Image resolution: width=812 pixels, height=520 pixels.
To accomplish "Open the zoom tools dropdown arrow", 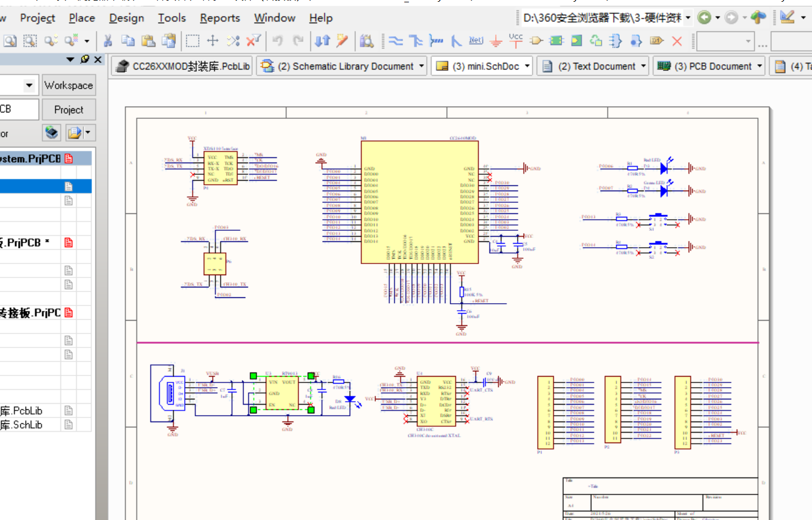I will point(87,41).
